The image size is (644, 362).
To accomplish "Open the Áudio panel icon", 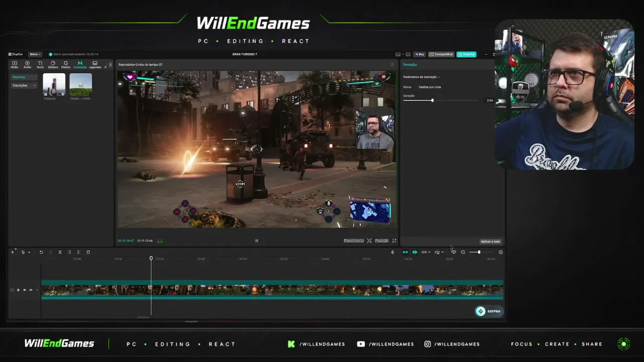I will (27, 64).
